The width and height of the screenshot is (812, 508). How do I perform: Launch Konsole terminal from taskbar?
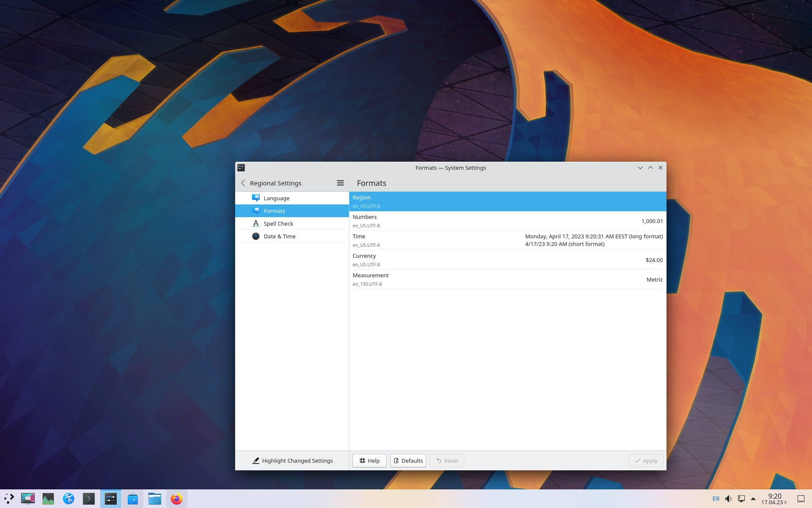pyautogui.click(x=89, y=499)
